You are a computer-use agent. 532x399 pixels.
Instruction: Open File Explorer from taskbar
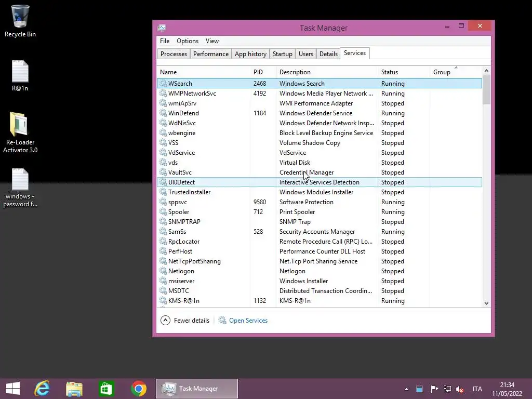[x=74, y=389]
